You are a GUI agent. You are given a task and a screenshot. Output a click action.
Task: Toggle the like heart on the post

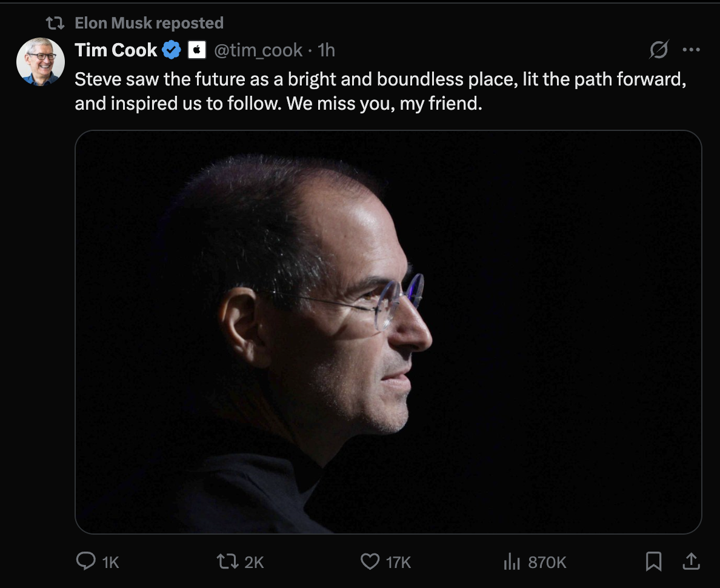371,562
